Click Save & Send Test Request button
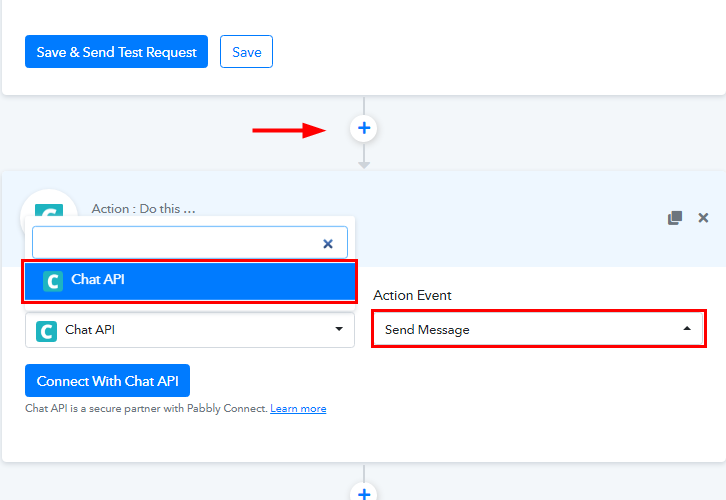 click(116, 52)
